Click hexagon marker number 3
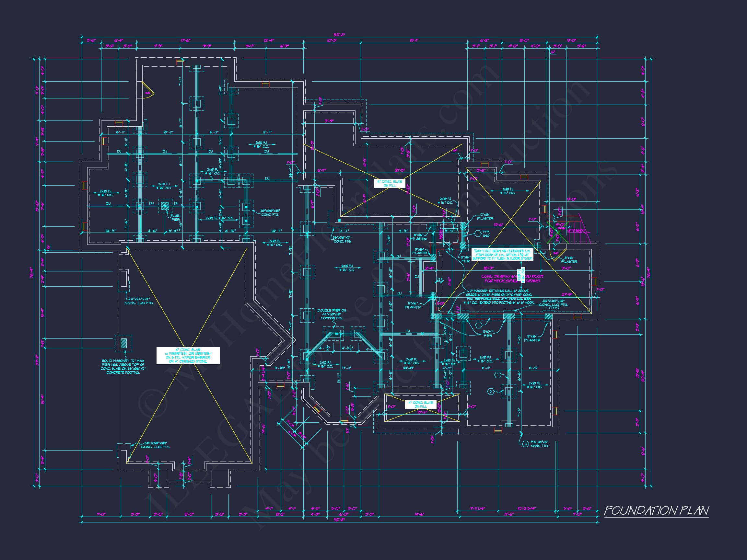 pos(525,444)
